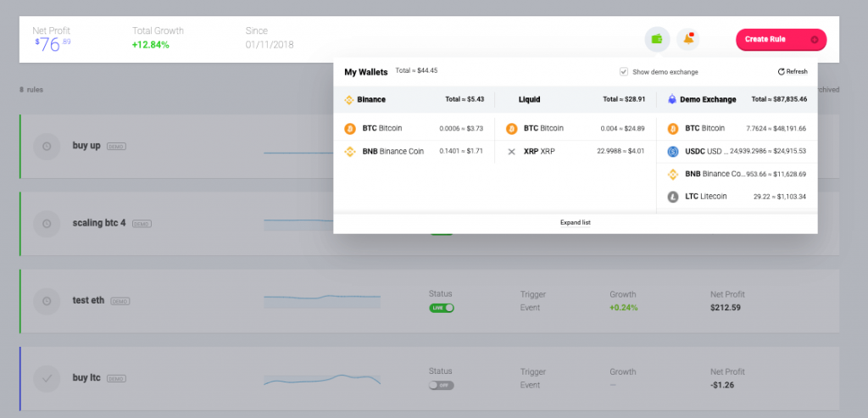Click Net Profit $212.59 for test eth
Screen dimensions: 868x418
(726, 308)
